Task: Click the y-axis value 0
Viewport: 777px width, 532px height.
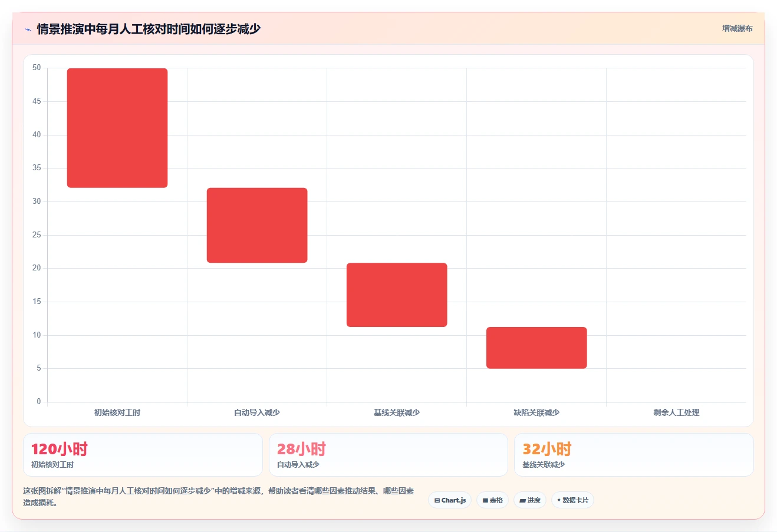Action: pos(39,402)
